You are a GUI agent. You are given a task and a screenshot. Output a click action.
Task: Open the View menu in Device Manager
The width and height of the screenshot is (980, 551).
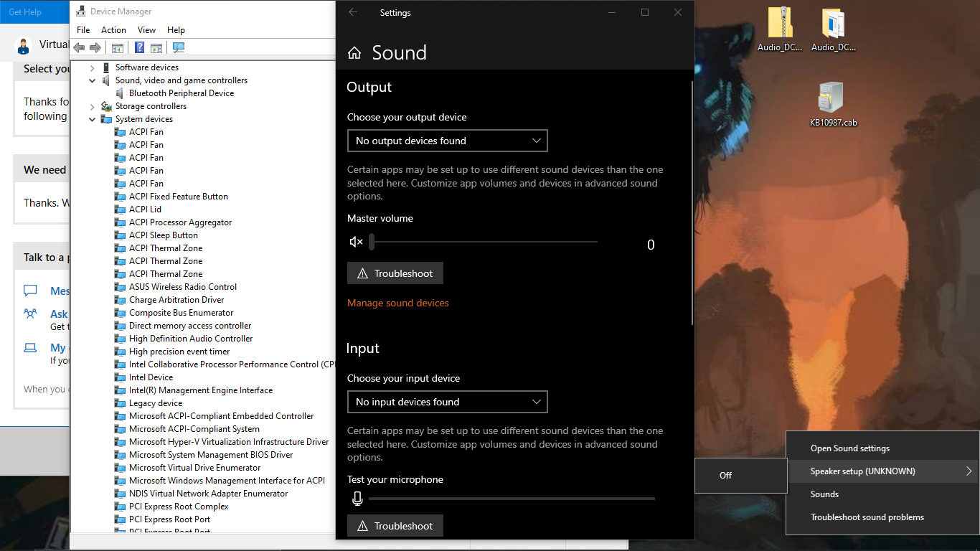tap(146, 30)
